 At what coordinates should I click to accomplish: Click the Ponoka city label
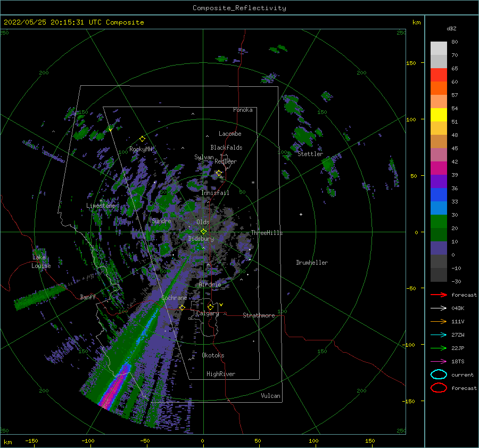243,110
